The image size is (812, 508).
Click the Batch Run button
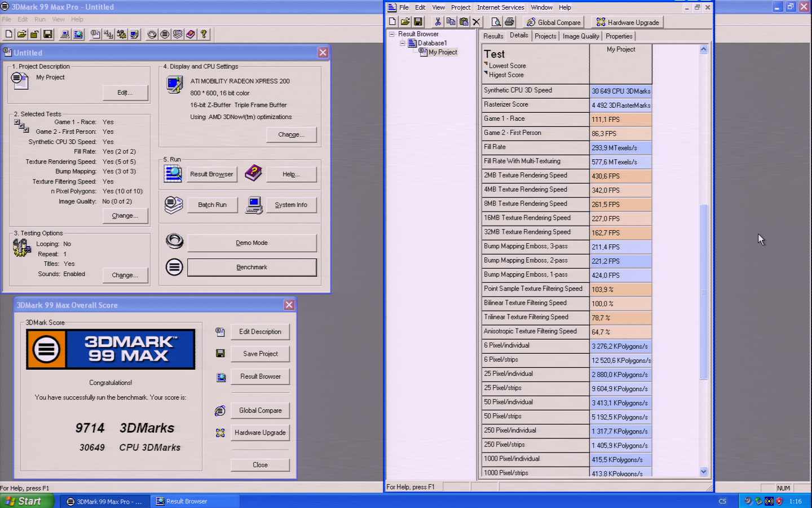coord(212,205)
